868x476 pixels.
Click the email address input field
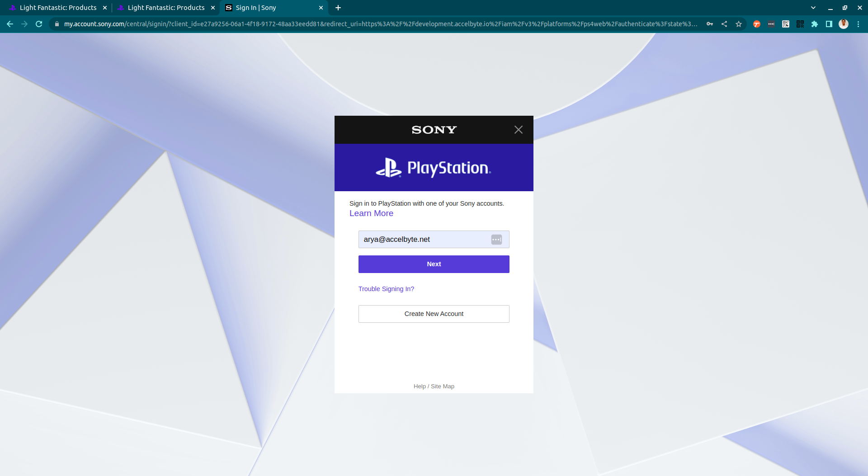434,240
